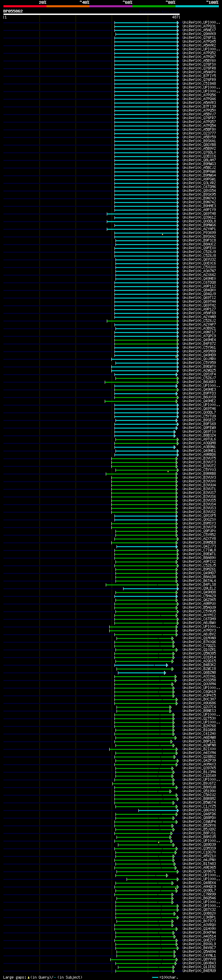Open hit UniRef100_Q8GYA3
This screenshot has width=222, height=980.
pos(199,810)
